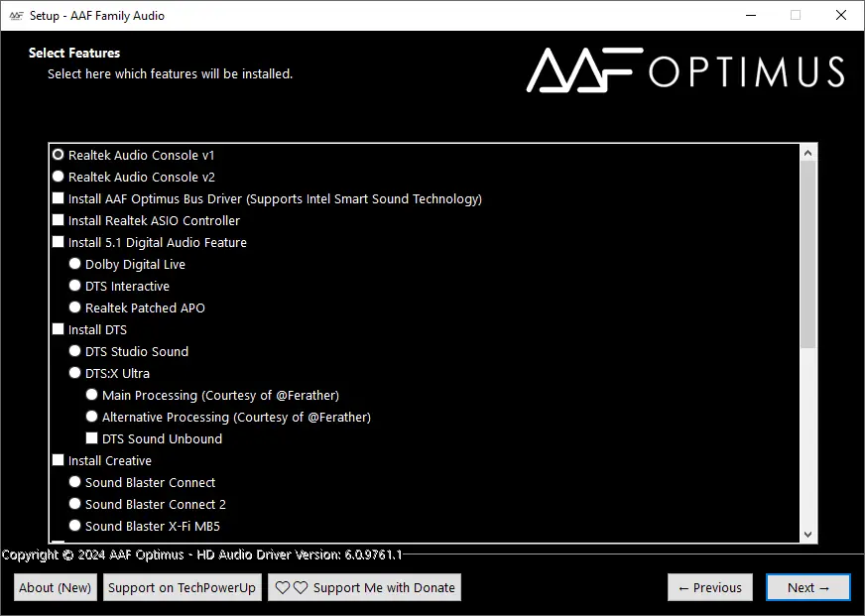The height and width of the screenshot is (616, 865).
Task: Tick Install 5.1 Digital Audio Feature
Action: point(58,242)
